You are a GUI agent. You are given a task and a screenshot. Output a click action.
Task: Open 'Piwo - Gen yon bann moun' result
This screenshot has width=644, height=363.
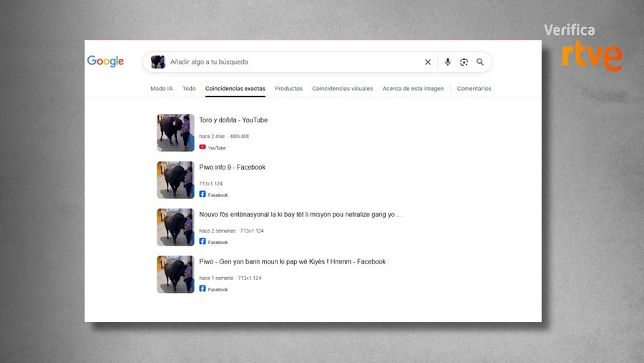click(x=293, y=262)
